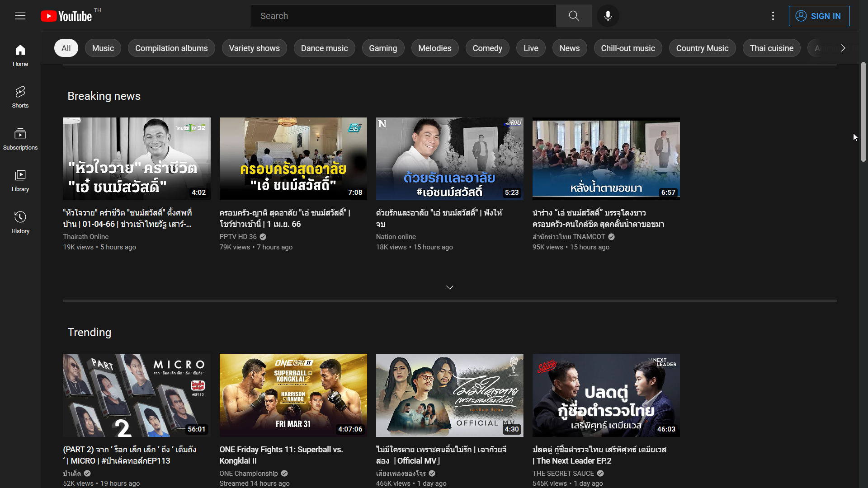Select the Live chip

pos(531,48)
